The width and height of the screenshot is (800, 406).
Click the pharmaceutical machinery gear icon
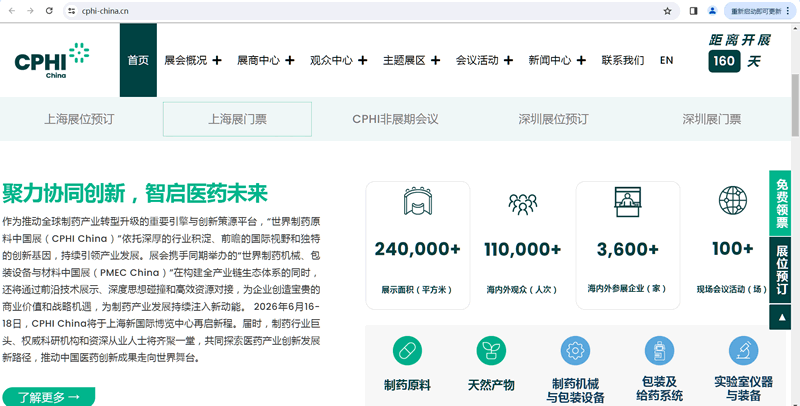574,350
